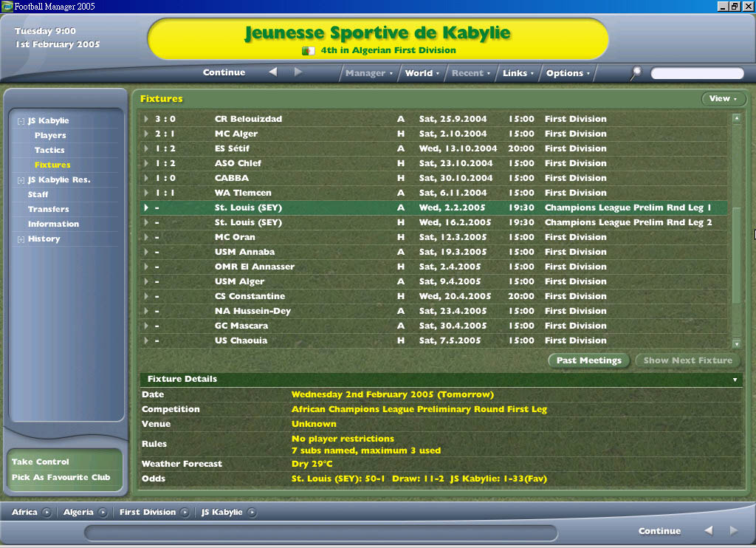
Task: Click the search input field
Action: (697, 73)
